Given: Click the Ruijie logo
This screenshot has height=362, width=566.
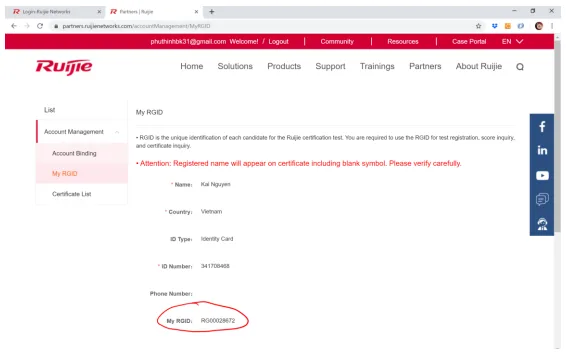Looking at the screenshot, I should pos(64,67).
